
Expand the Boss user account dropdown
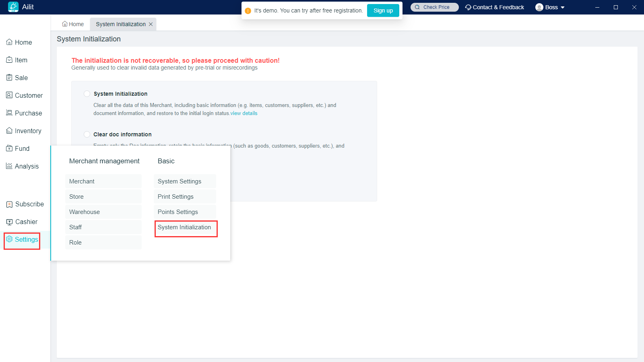[550, 7]
